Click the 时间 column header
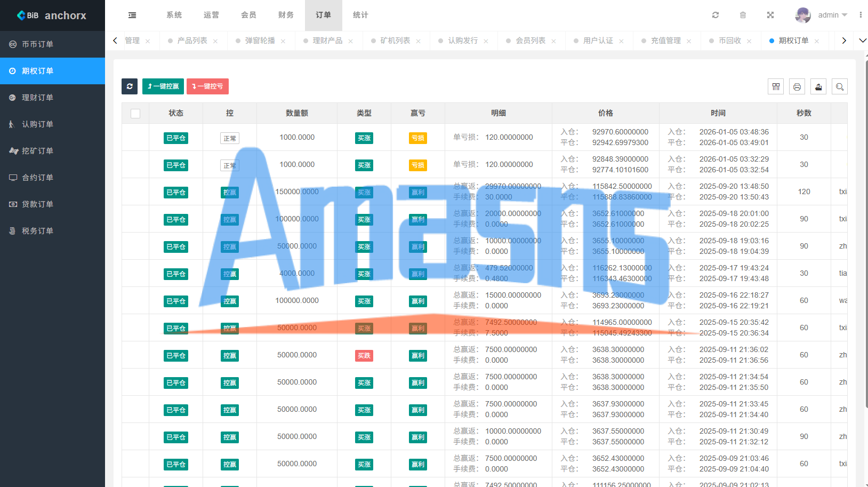Image resolution: width=868 pixels, height=487 pixels. tap(718, 113)
